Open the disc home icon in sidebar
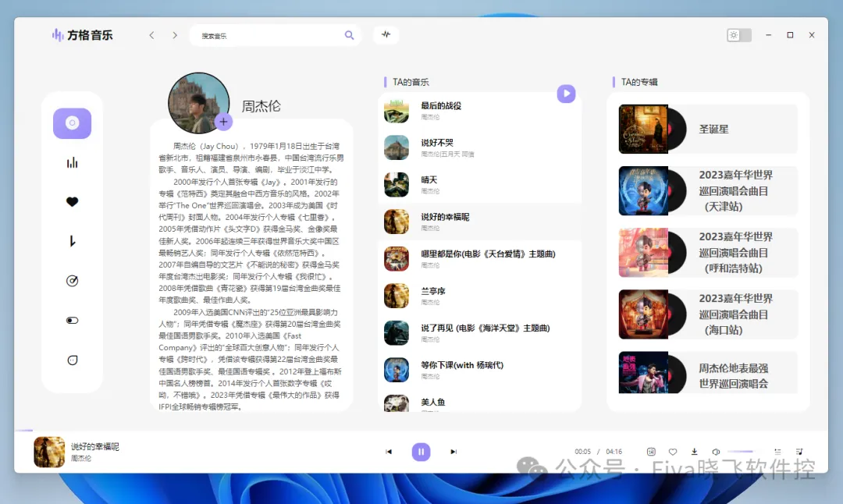This screenshot has width=843, height=504. click(72, 123)
